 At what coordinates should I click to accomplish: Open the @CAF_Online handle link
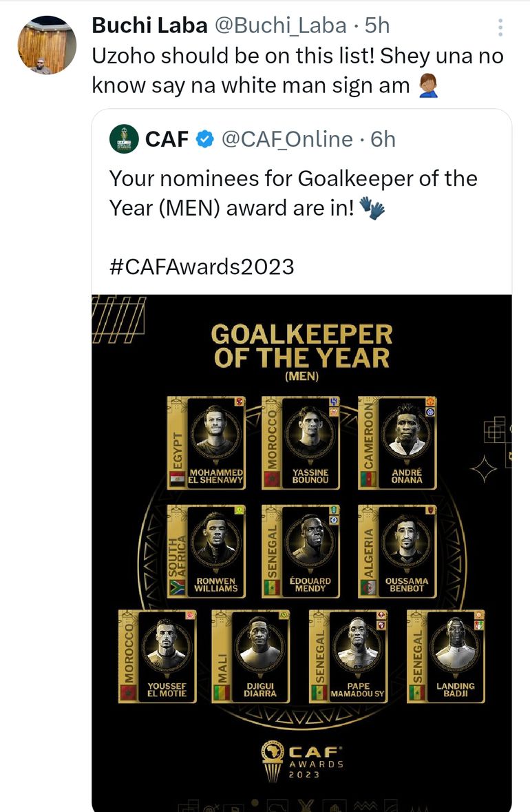pyautogui.click(x=286, y=140)
